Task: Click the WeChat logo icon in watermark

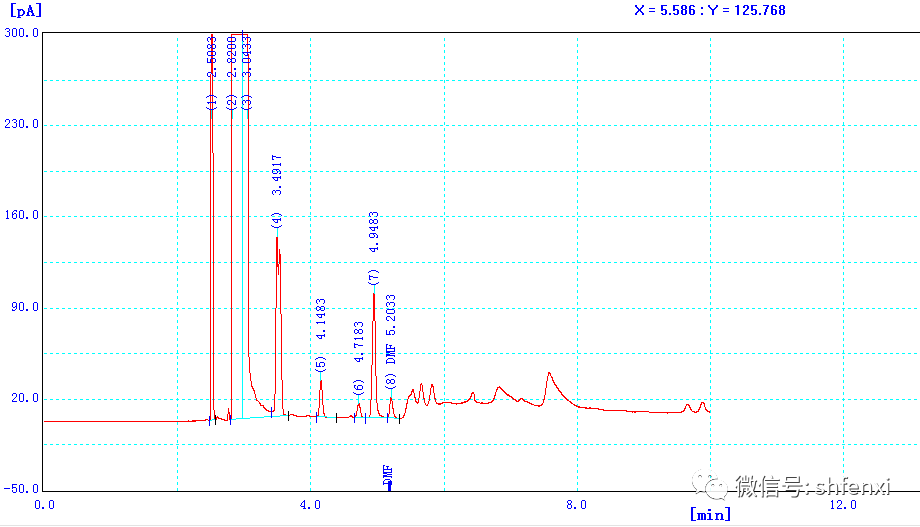Action: pyautogui.click(x=716, y=487)
